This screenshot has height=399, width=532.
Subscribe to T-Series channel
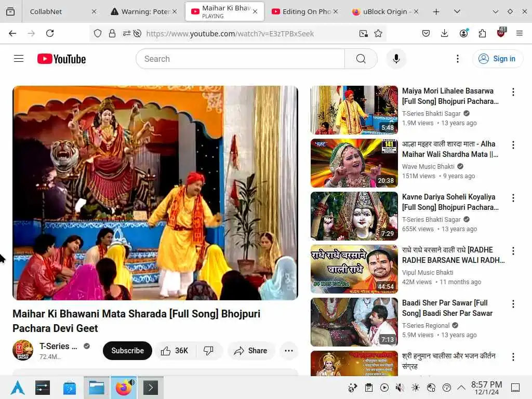(x=128, y=351)
